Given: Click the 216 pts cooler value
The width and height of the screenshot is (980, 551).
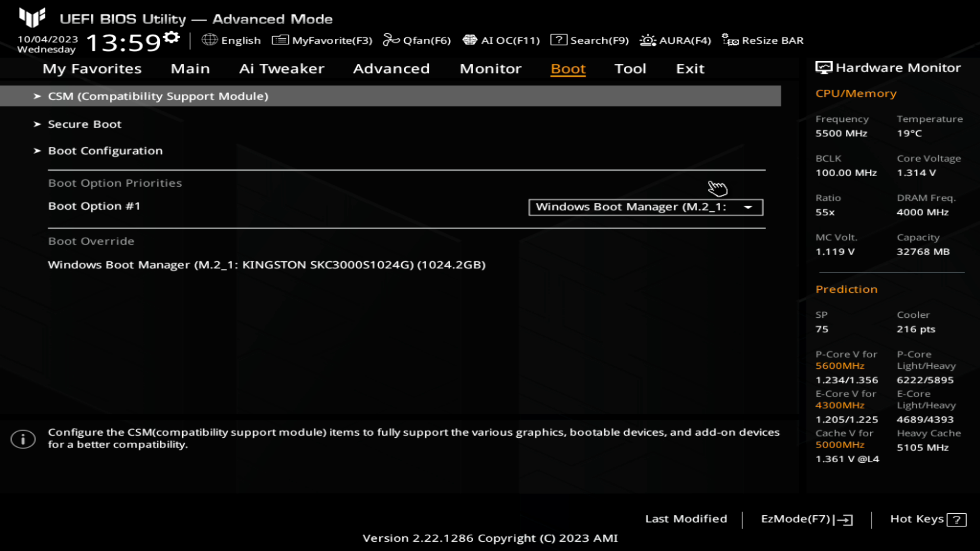Looking at the screenshot, I should click(x=916, y=329).
